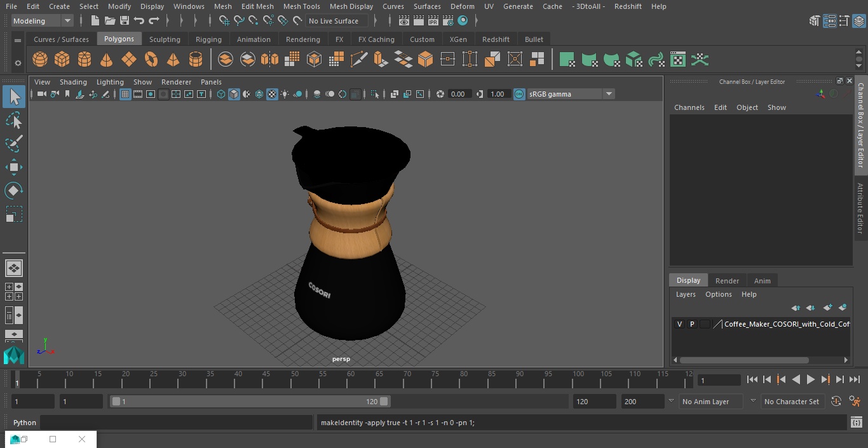Undo the last action with the undo arrow
The height and width of the screenshot is (448, 868).
[139, 21]
